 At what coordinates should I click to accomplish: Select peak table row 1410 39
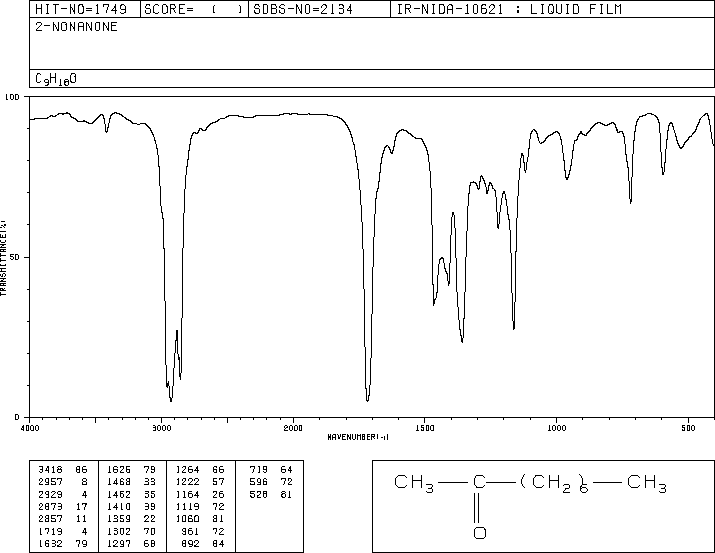coord(131,506)
